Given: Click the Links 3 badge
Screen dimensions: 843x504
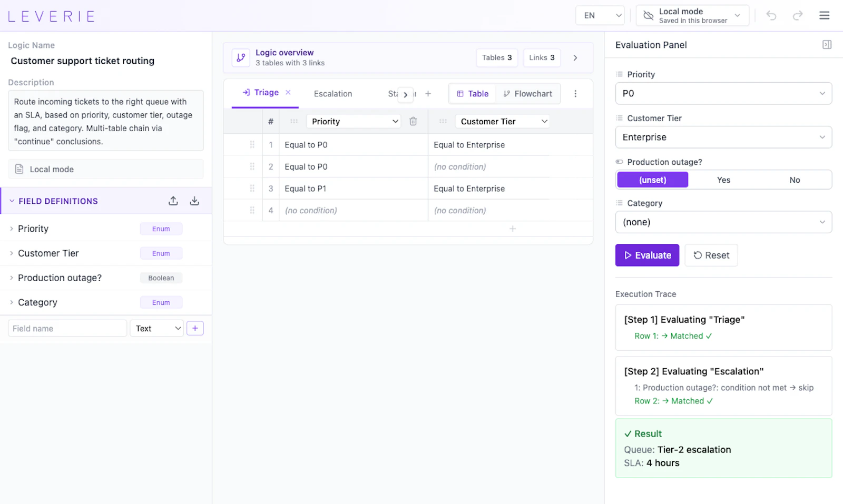Looking at the screenshot, I should [542, 57].
